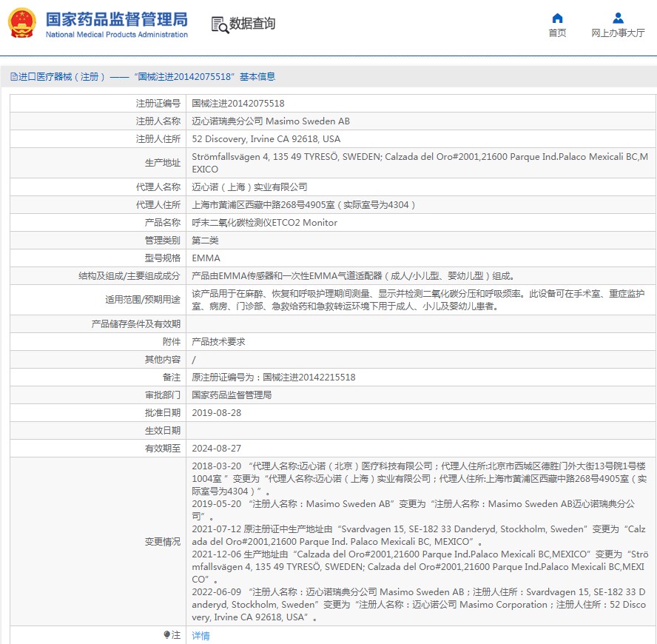Click the 适用范围/预期用途 label
The width and height of the screenshot is (657, 644).
click(x=143, y=301)
